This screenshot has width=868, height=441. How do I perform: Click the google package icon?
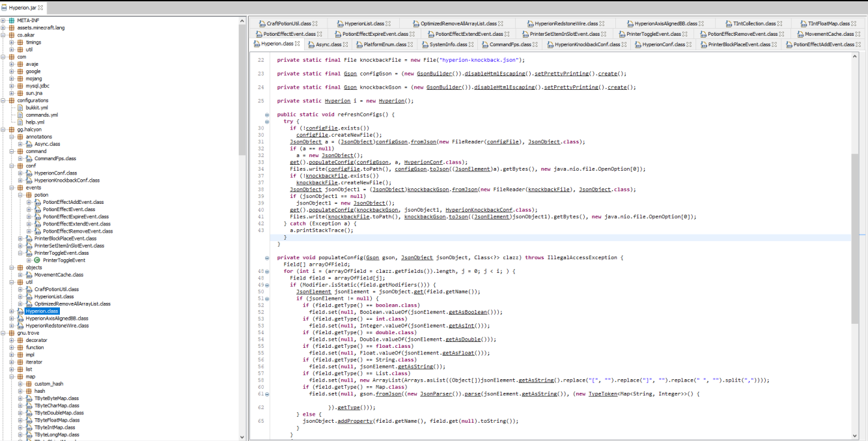pyautogui.click(x=21, y=72)
